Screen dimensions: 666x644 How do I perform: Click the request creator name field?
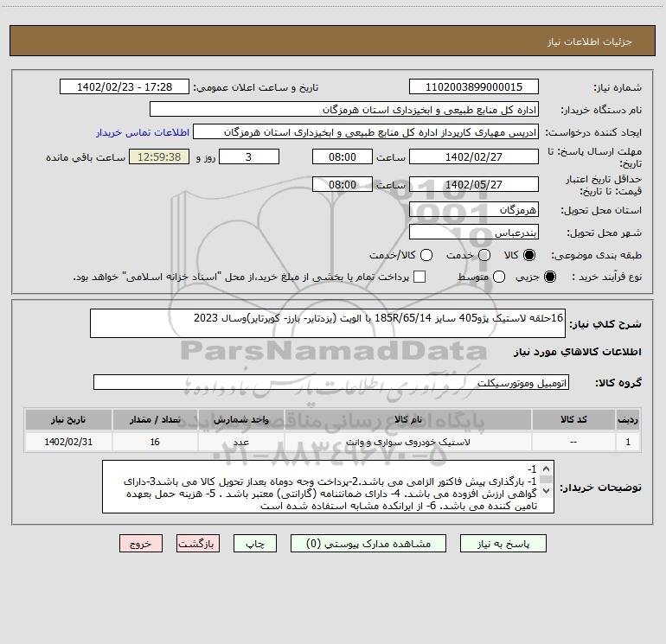[366, 131]
